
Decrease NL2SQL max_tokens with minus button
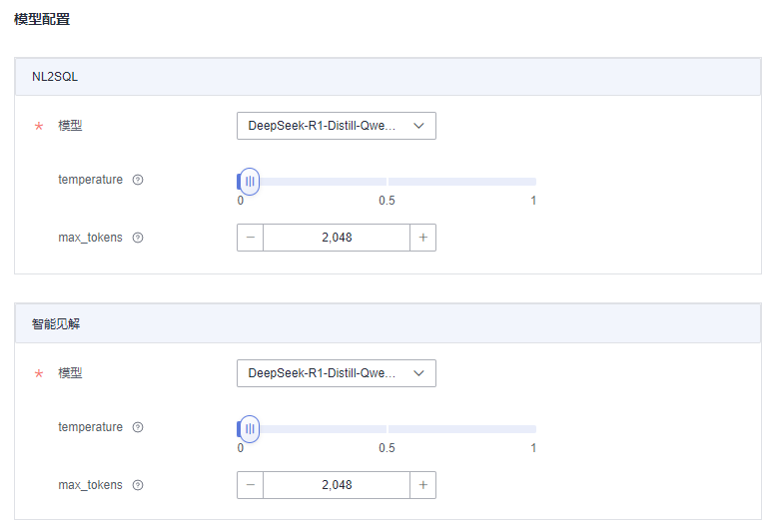[251, 238]
